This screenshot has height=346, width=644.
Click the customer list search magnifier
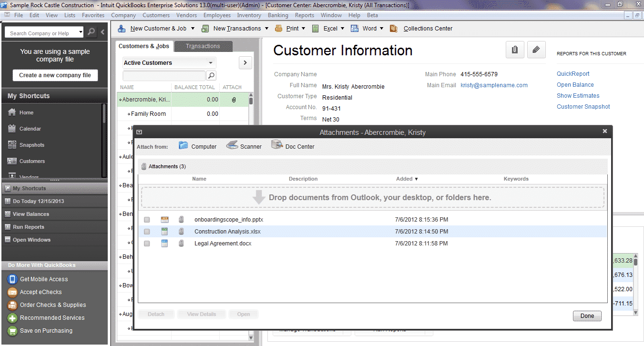pos(211,75)
